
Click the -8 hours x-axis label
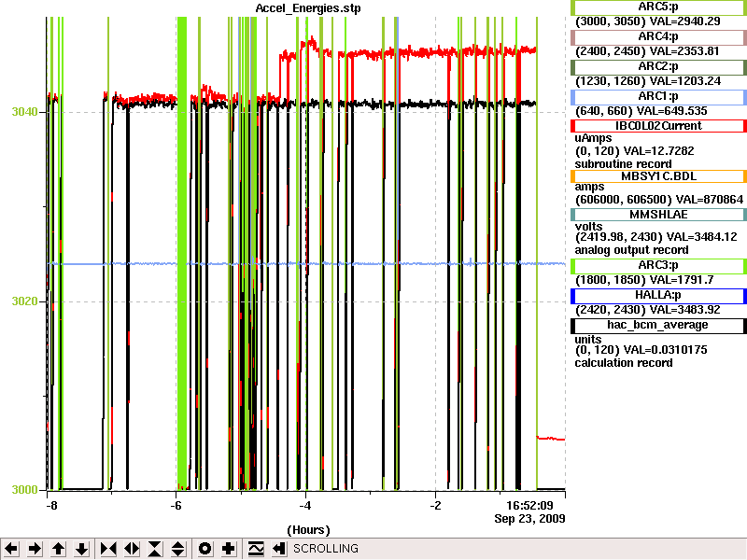[51, 506]
